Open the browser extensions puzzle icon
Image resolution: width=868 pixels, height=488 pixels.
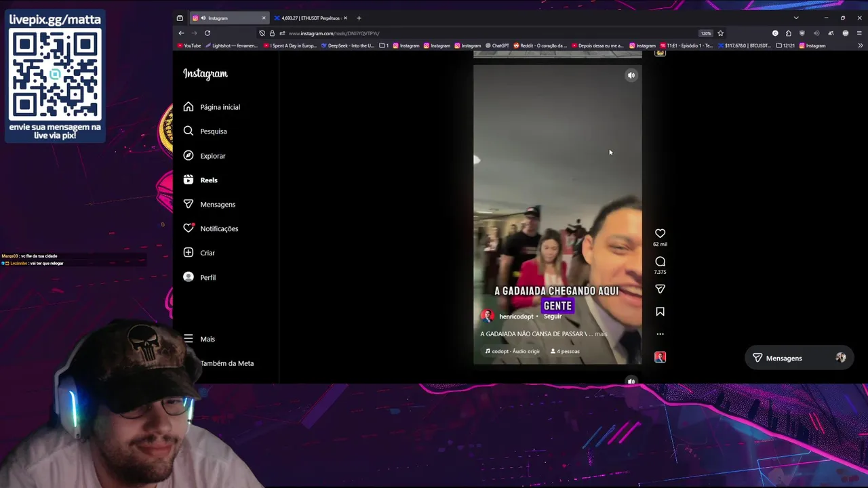click(789, 33)
